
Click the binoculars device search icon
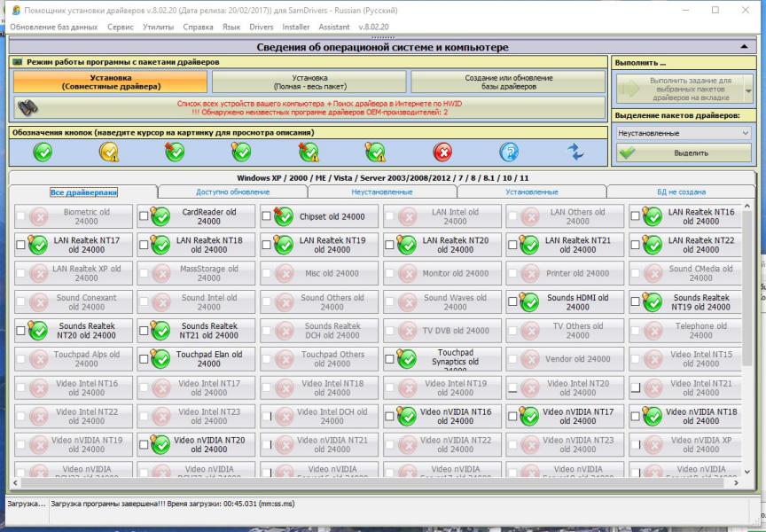click(x=27, y=108)
